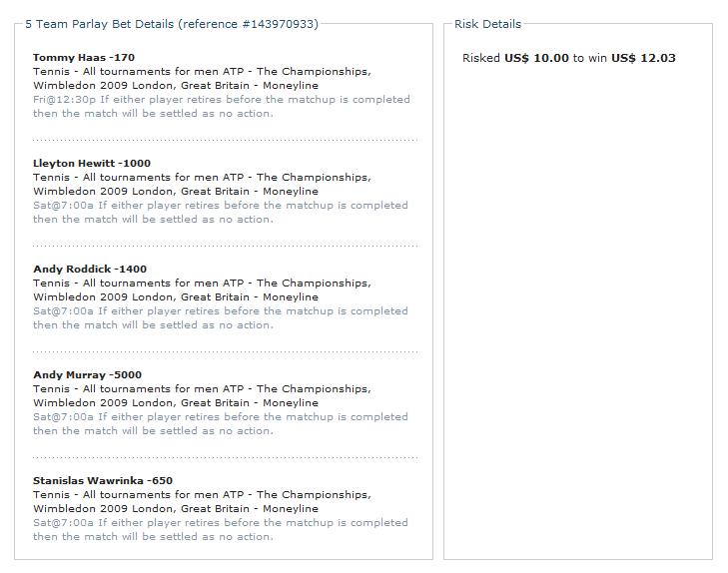Click the Andy Roddick -1400 bet heading

89,270
